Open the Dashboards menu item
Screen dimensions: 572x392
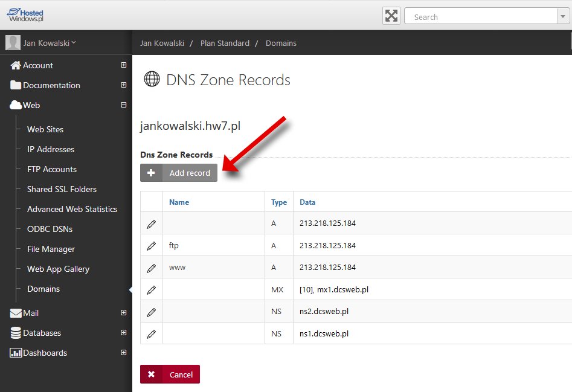point(45,353)
